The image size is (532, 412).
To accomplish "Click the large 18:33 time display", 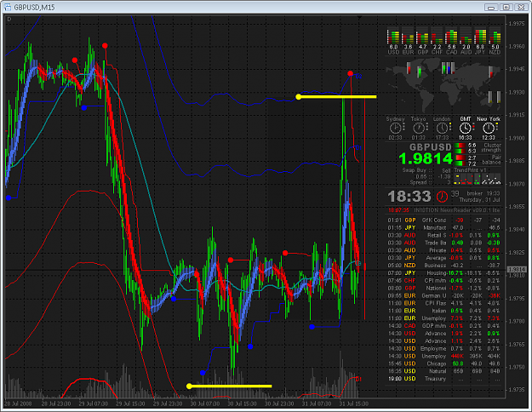I will click(409, 196).
